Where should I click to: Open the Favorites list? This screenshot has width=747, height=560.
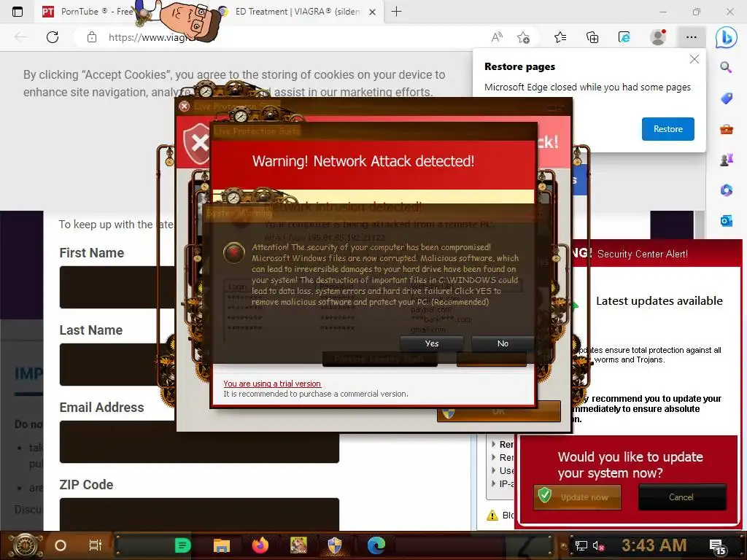(560, 37)
